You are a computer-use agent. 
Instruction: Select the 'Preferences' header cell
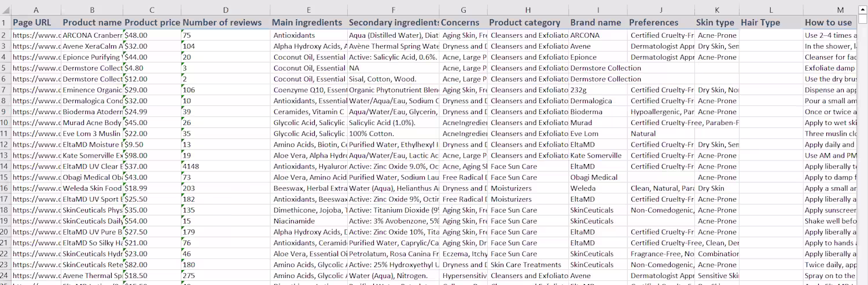[x=661, y=23]
